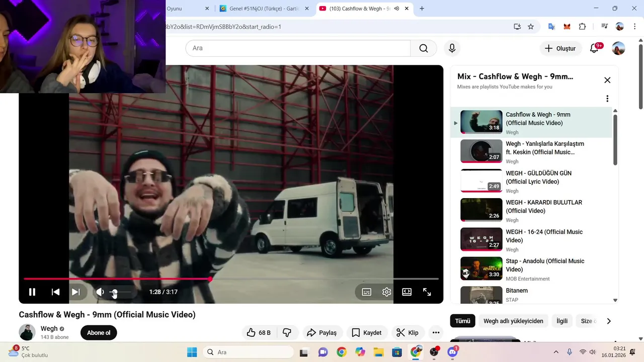Image resolution: width=644 pixels, height=362 pixels.
Task: Open Chrome profile avatar
Action: (620, 27)
